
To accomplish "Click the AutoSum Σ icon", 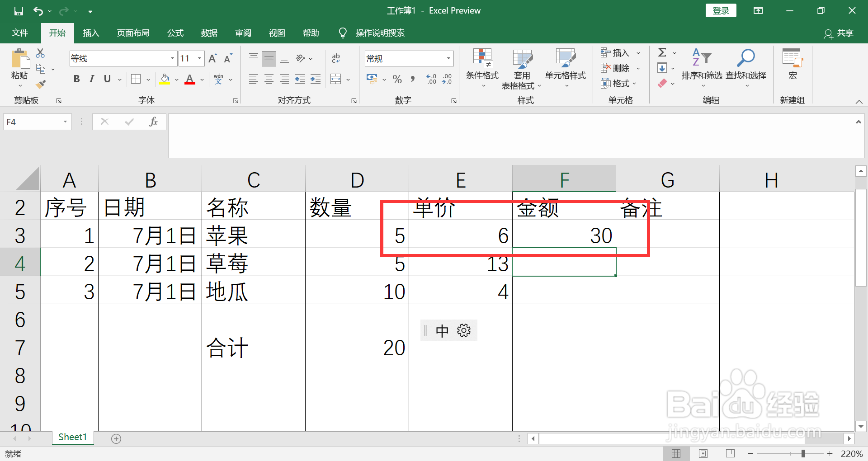I will (x=662, y=52).
